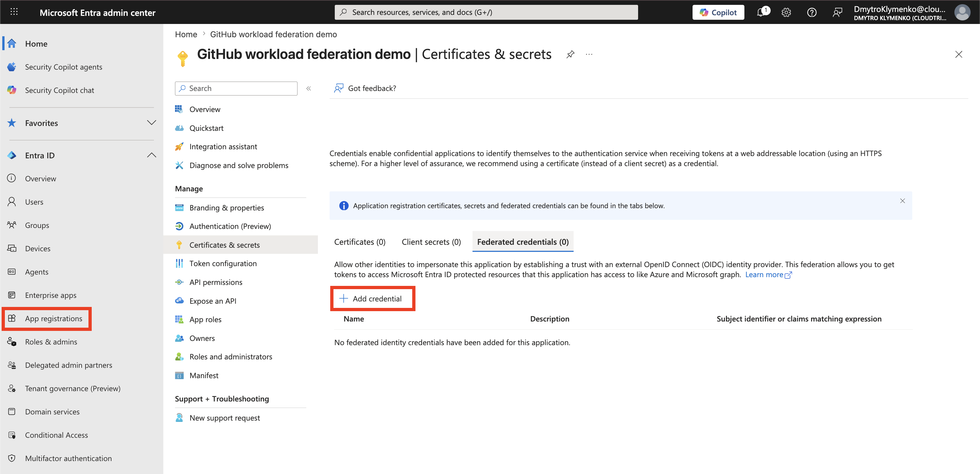Open the more options ellipsis beside the title
The height and width of the screenshot is (474, 980).
589,54
